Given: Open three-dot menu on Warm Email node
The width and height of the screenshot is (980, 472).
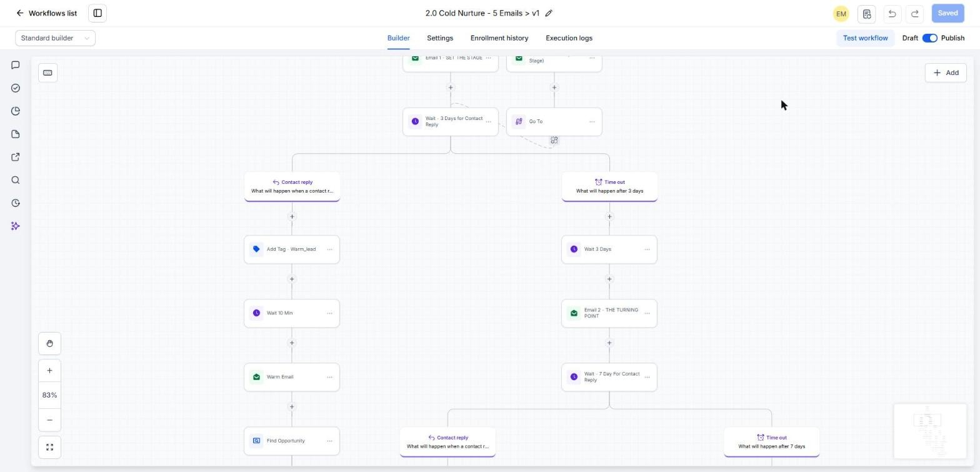Looking at the screenshot, I should (329, 377).
